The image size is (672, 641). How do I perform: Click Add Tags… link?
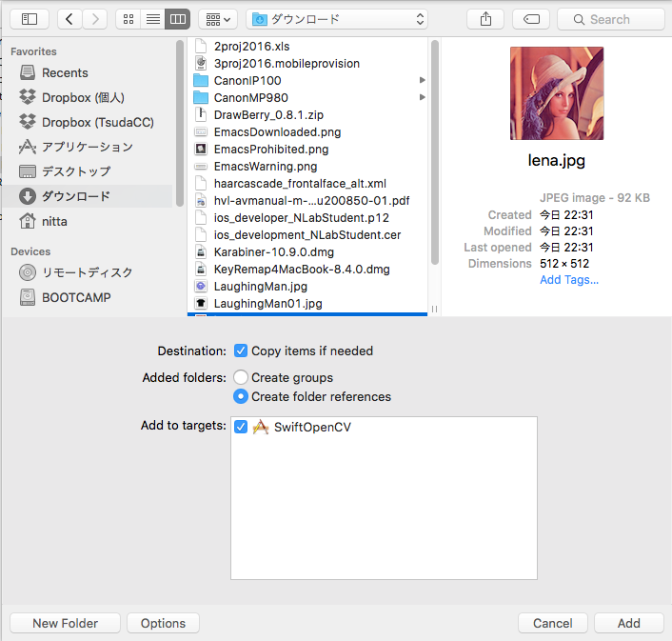pos(569,280)
